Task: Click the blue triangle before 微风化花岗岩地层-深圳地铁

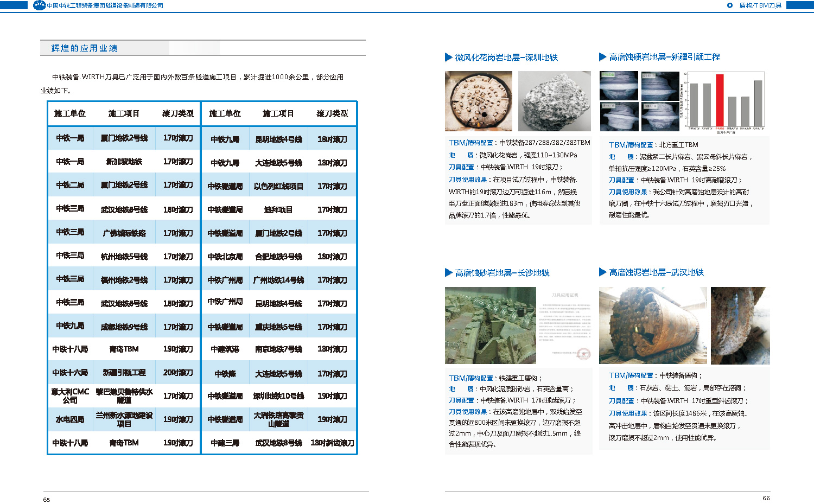Action: tap(448, 57)
